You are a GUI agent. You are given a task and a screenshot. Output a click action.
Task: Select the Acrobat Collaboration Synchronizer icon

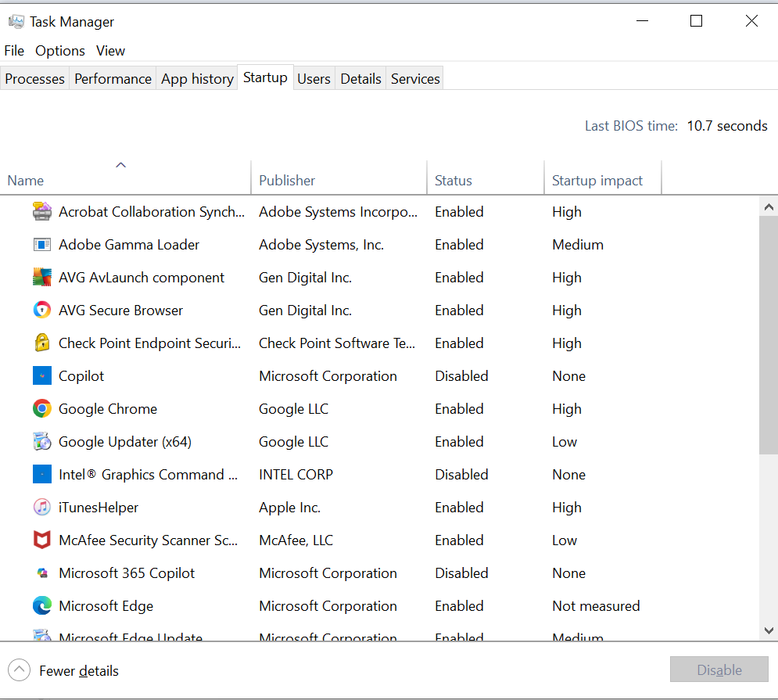(x=41, y=211)
